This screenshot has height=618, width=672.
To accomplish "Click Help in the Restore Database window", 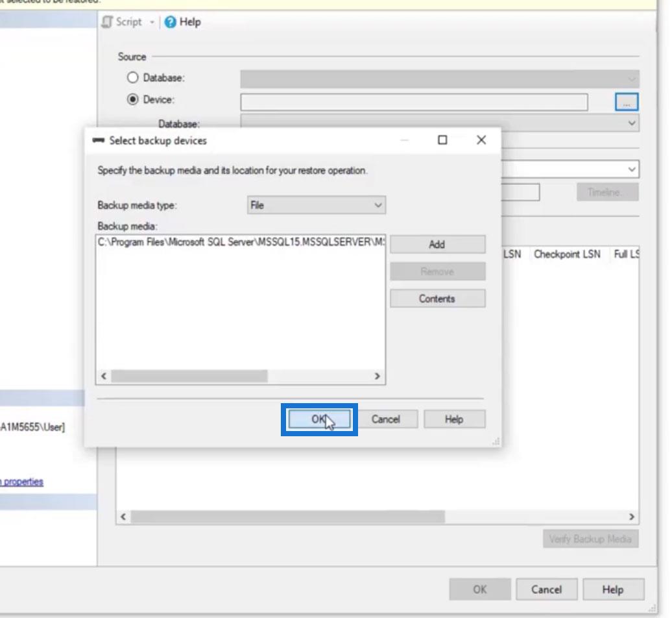I will 613,589.
